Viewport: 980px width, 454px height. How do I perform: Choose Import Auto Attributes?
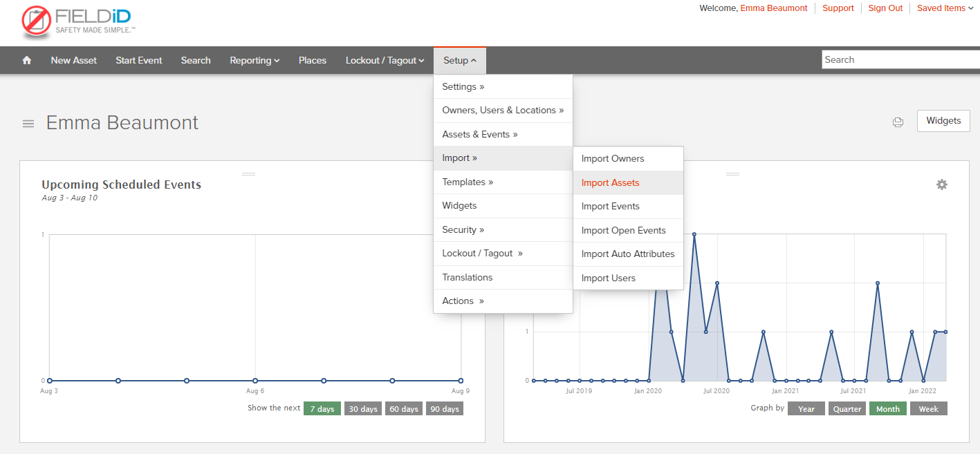click(628, 254)
